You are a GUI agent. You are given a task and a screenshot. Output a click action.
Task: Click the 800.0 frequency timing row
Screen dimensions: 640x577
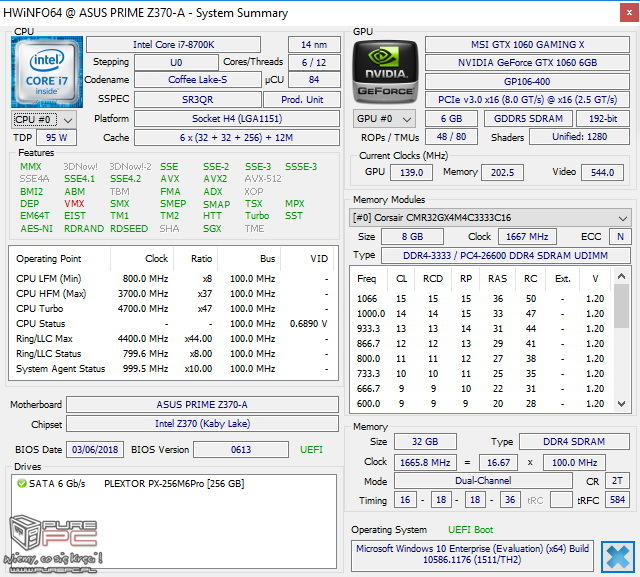[481, 359]
